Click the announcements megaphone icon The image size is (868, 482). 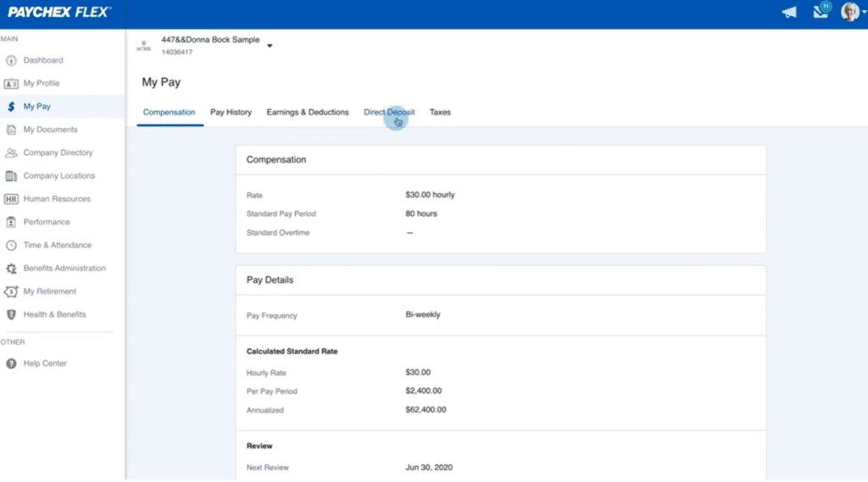[788, 13]
